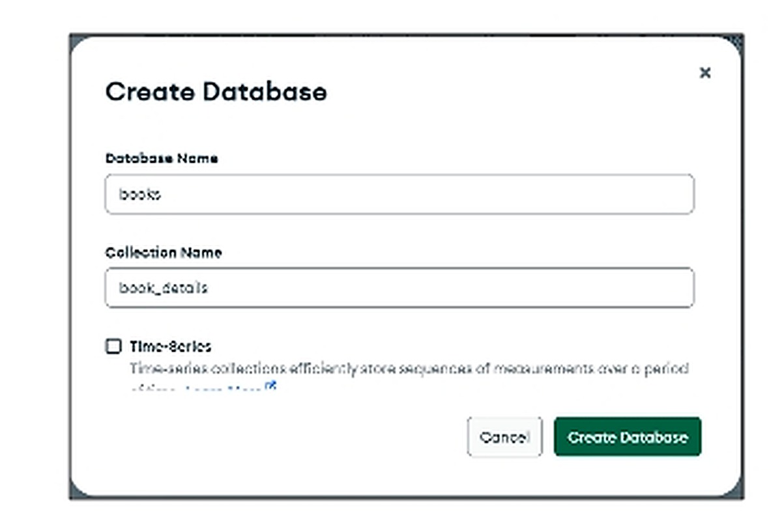This screenshot has height=532, width=782.
Task: Click the Time-series collections description text
Action: click(x=409, y=369)
